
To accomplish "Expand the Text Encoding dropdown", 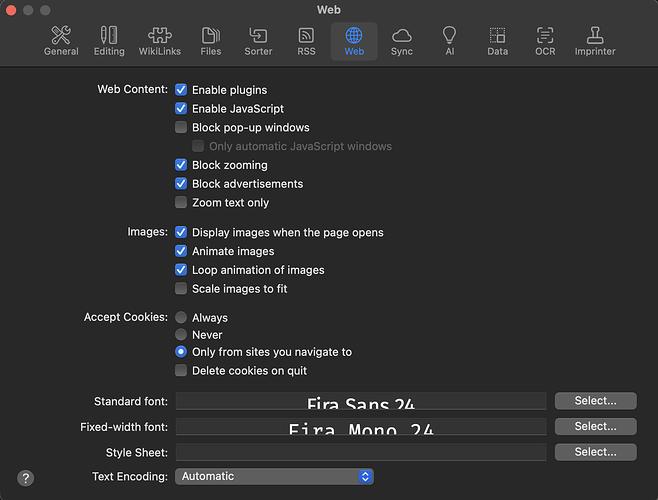I will point(274,477).
